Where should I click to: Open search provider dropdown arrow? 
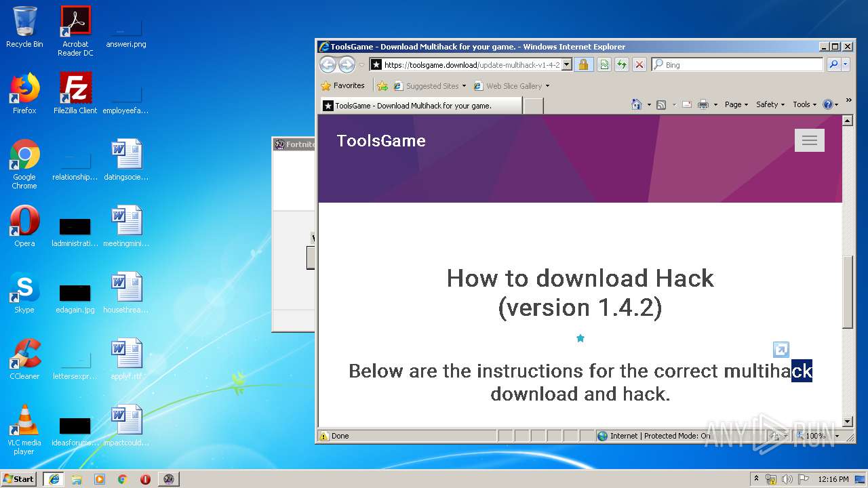[845, 65]
